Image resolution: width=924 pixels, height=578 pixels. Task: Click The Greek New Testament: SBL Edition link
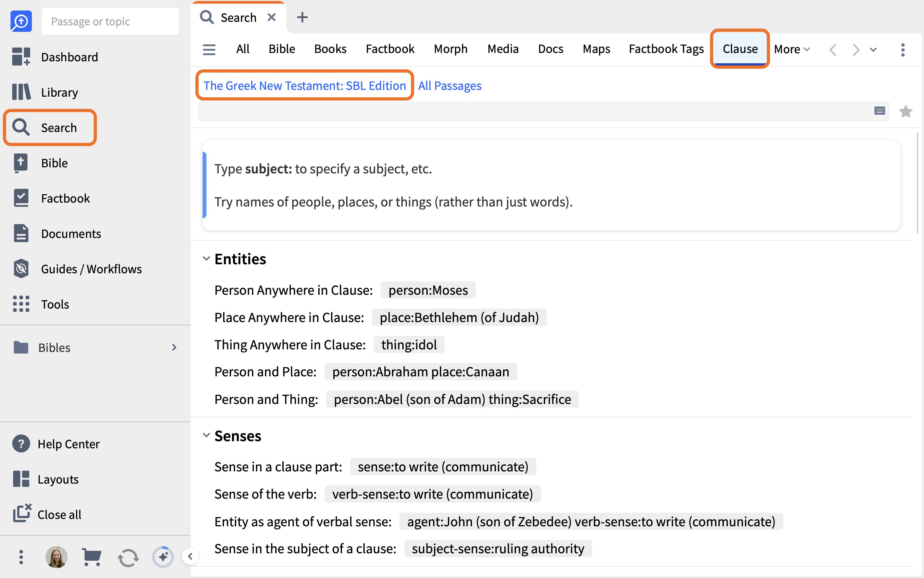coord(304,85)
